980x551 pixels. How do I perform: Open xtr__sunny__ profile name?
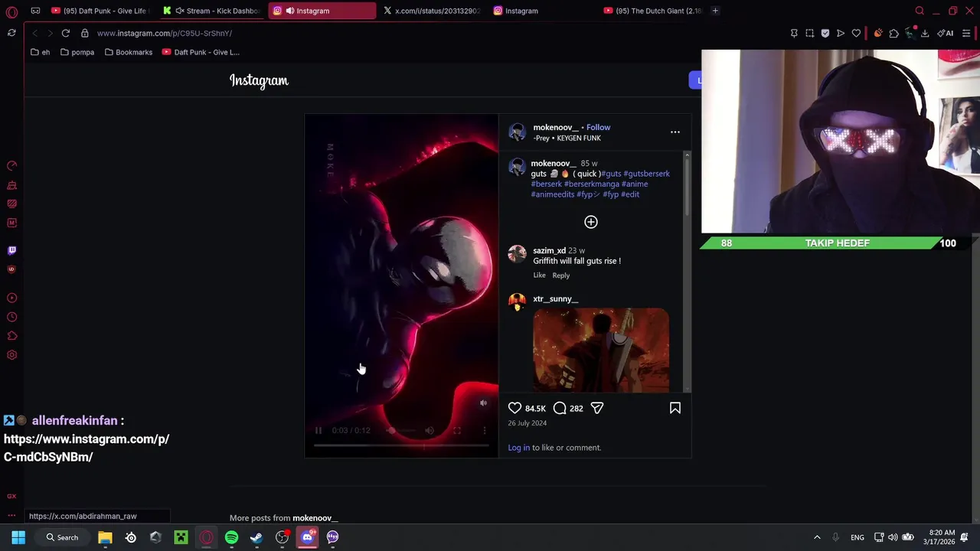[x=555, y=298]
